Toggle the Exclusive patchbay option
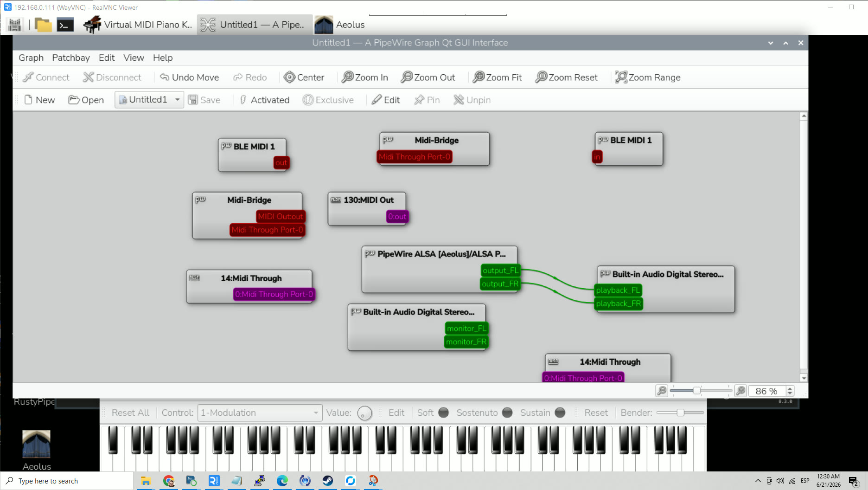 click(x=328, y=100)
